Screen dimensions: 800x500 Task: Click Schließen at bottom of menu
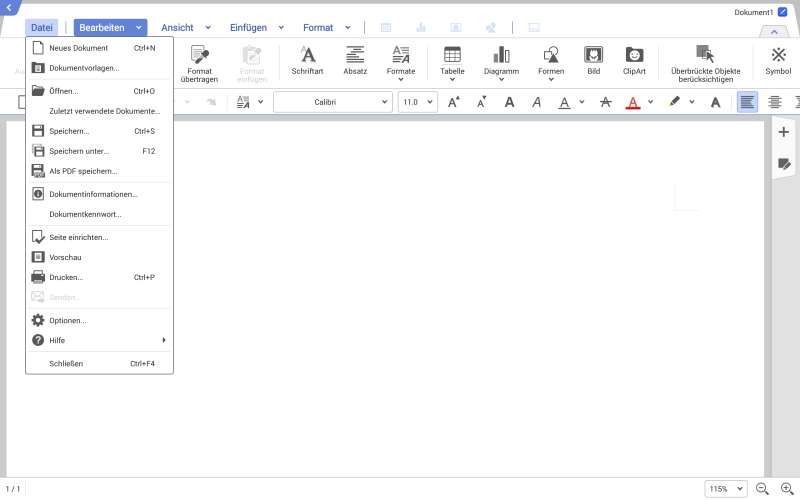tap(66, 363)
